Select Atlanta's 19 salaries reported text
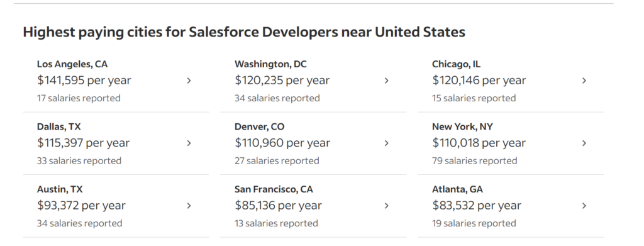The height and width of the screenshot is (246, 644). point(474,223)
